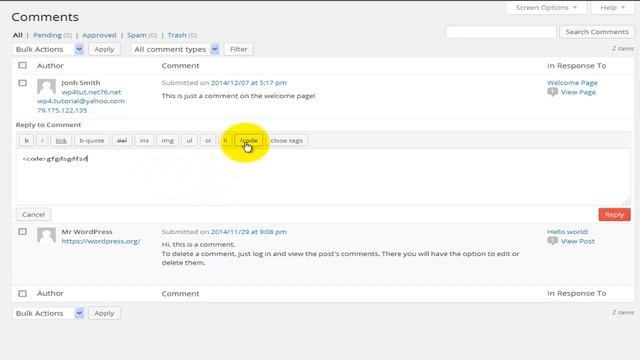Check the select-all checkbox in top header

(22, 65)
